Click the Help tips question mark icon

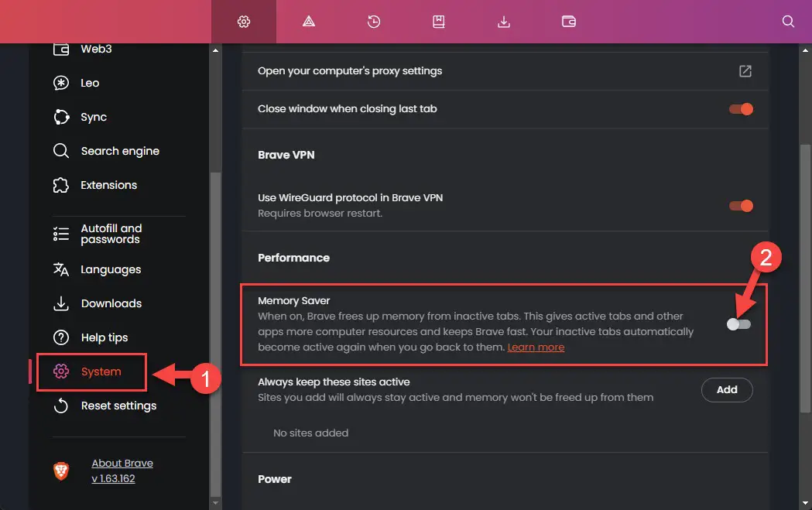coord(61,337)
